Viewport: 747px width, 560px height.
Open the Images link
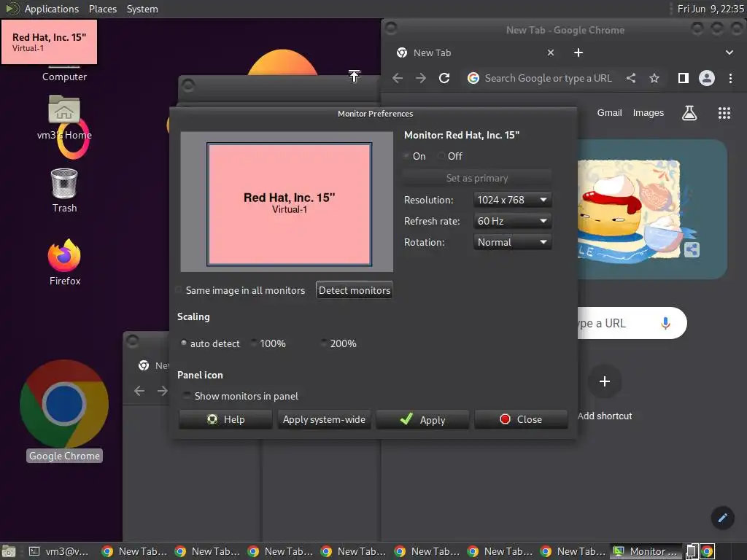click(x=648, y=113)
